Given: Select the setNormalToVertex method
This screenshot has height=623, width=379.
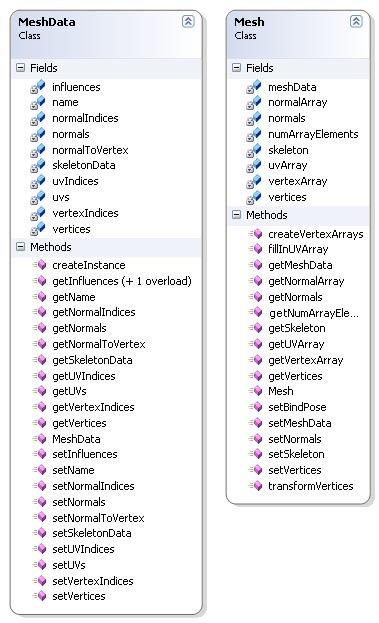Looking at the screenshot, I should pyautogui.click(x=98, y=518).
